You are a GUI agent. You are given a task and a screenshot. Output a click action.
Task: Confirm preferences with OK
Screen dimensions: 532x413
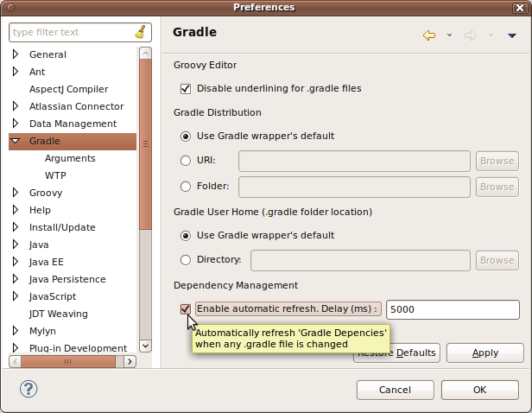pos(480,390)
